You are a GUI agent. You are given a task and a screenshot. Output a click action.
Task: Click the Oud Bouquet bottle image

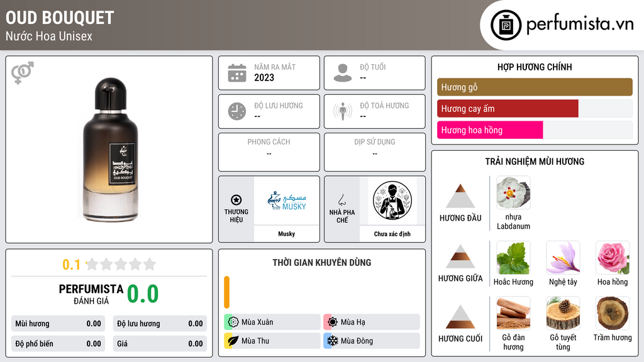point(110,150)
